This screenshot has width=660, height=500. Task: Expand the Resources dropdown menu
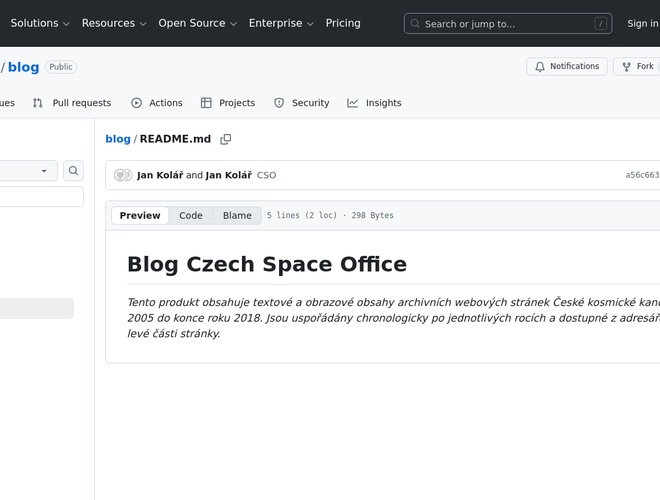[x=114, y=23]
